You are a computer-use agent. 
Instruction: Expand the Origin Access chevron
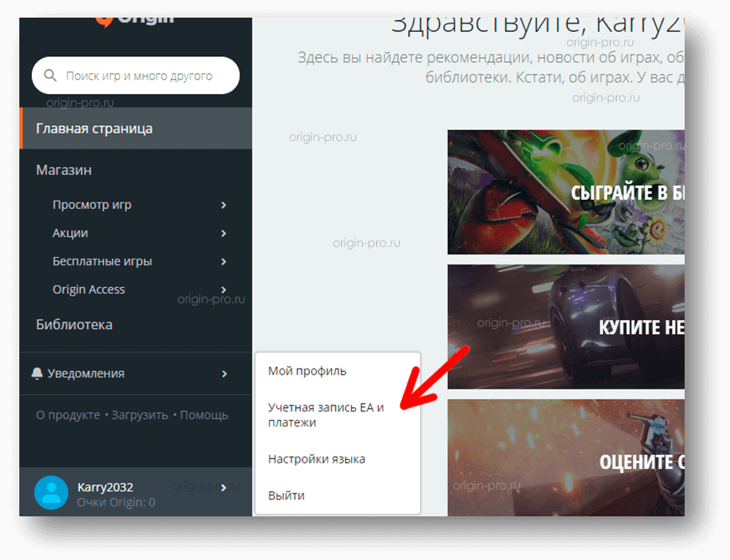[224, 290]
